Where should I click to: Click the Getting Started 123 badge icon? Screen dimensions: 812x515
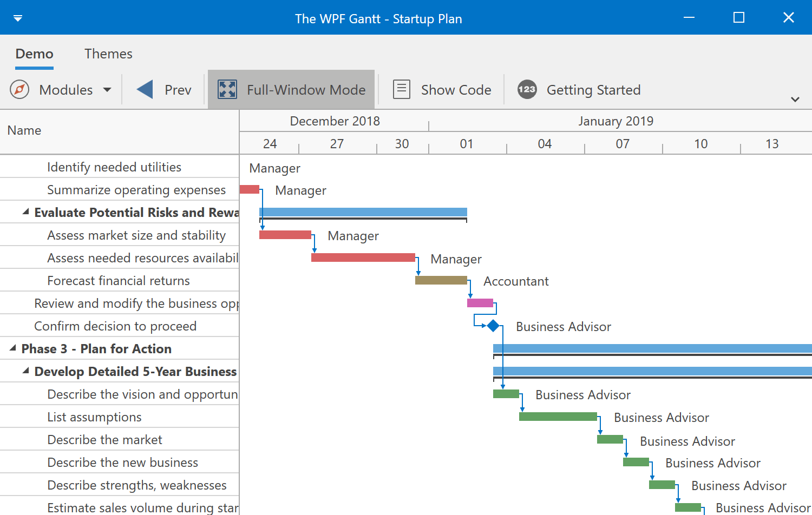pyautogui.click(x=526, y=89)
